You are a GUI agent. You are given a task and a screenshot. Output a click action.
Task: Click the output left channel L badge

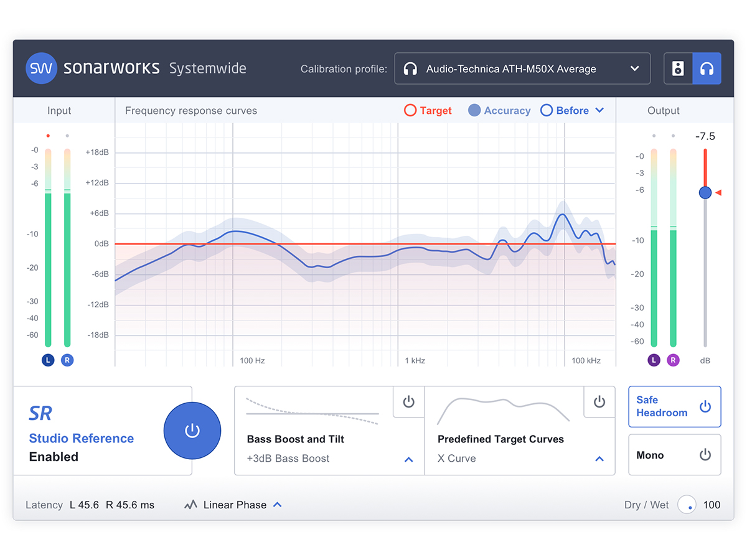[x=654, y=360]
